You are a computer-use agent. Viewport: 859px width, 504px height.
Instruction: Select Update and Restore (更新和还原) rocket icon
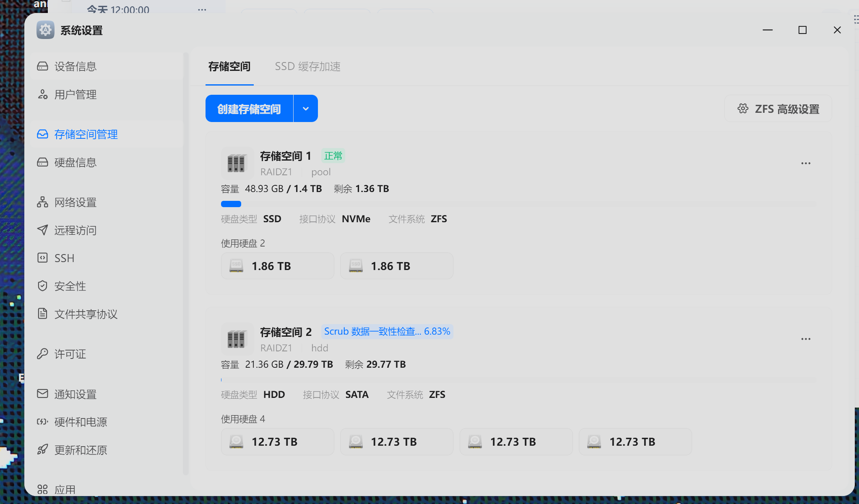42,449
